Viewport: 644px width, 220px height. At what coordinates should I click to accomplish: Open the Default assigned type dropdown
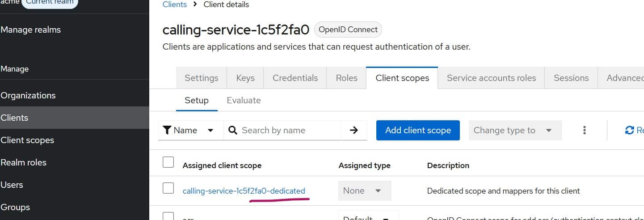pyautogui.click(x=368, y=216)
